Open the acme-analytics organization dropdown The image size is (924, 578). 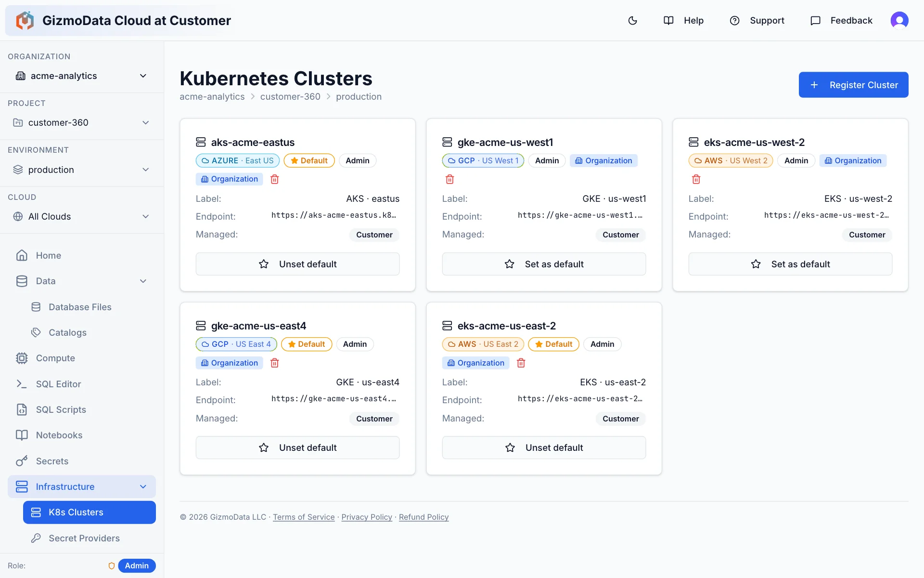point(82,76)
